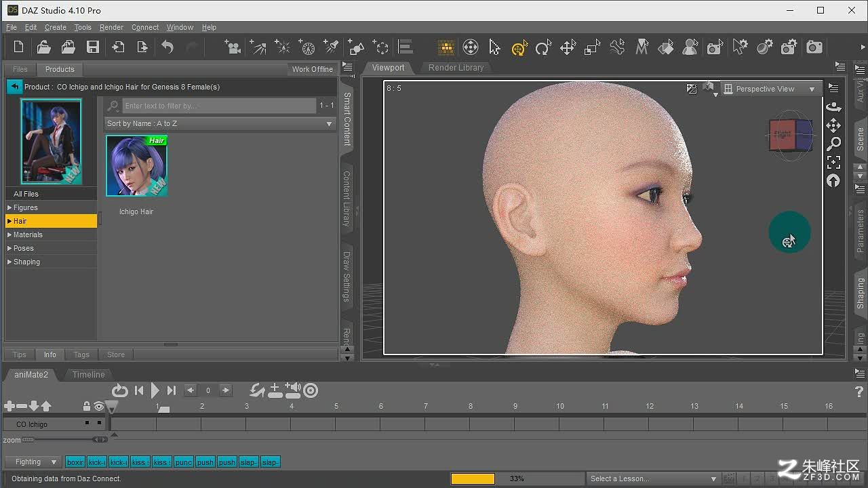This screenshot has width=868, height=488.
Task: Toggle the Work Offline button
Action: point(312,69)
